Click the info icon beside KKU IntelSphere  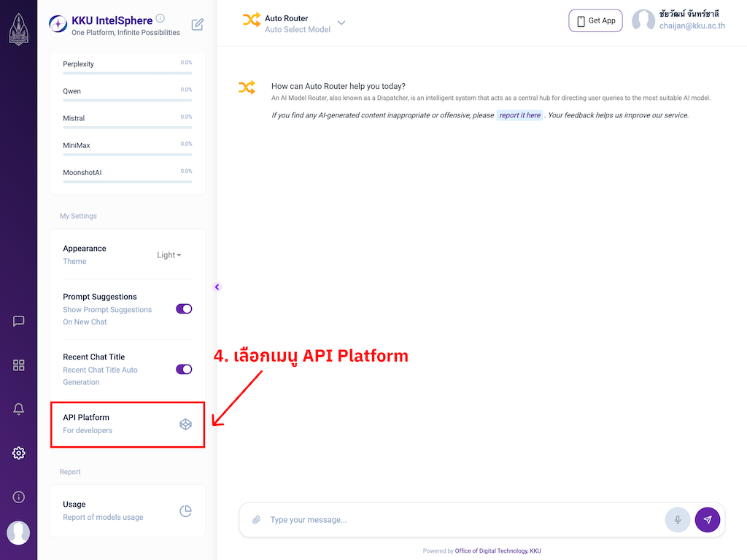click(x=160, y=18)
